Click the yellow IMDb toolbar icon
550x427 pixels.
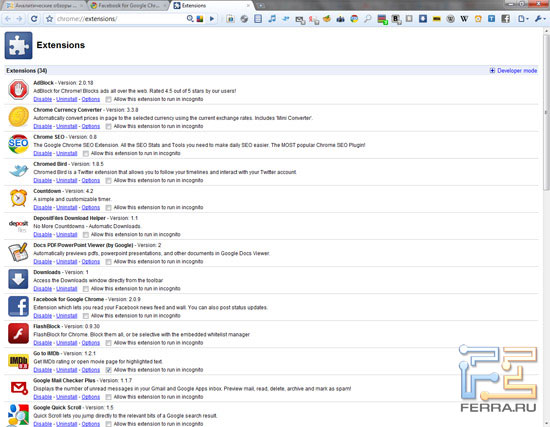click(x=437, y=19)
